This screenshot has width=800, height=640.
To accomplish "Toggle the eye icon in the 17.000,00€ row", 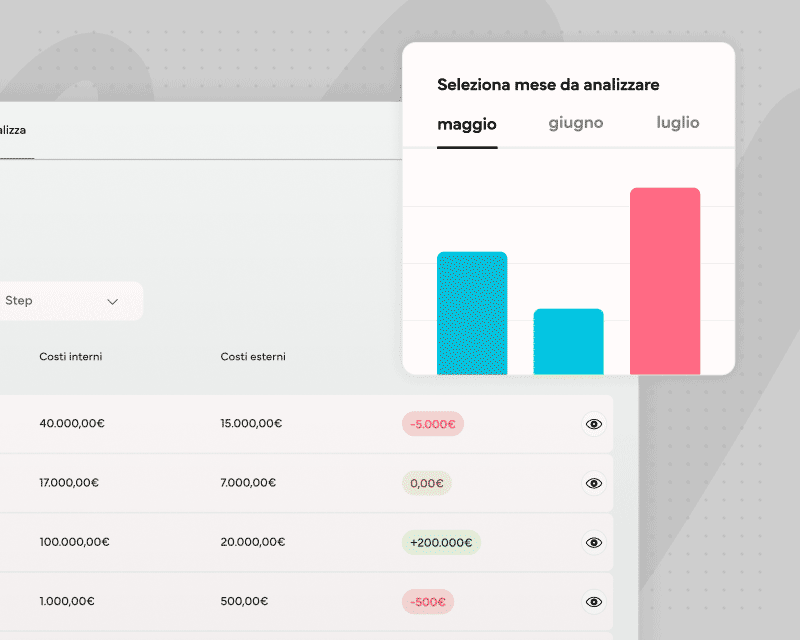I will pos(594,484).
